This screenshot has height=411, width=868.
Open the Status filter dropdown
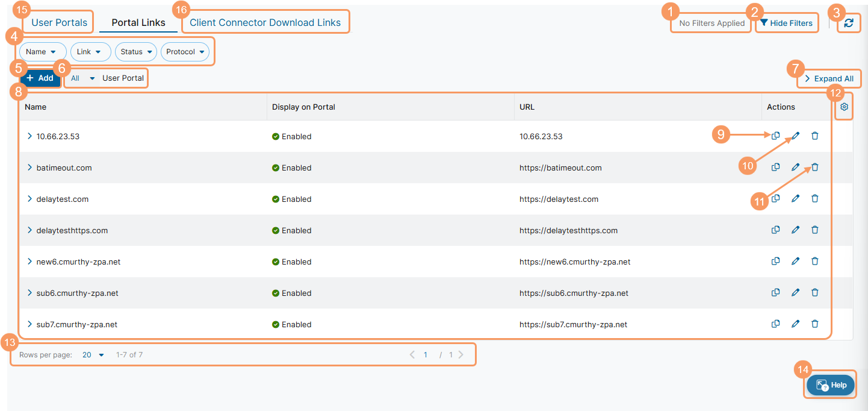click(x=135, y=52)
